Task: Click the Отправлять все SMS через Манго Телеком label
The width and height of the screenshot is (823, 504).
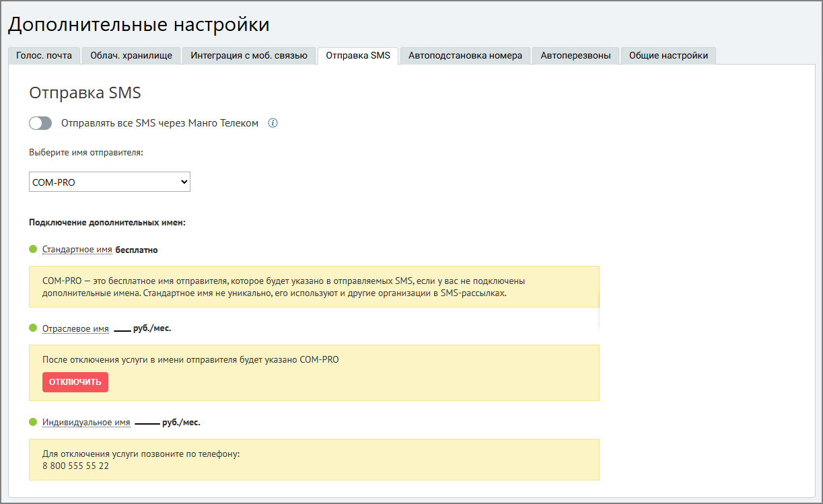Action: point(159,123)
